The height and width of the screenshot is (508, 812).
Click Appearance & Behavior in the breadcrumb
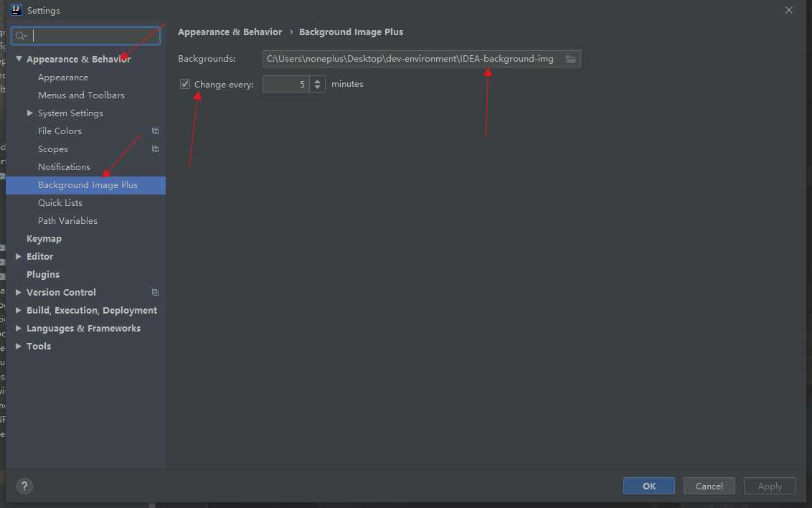tap(230, 32)
